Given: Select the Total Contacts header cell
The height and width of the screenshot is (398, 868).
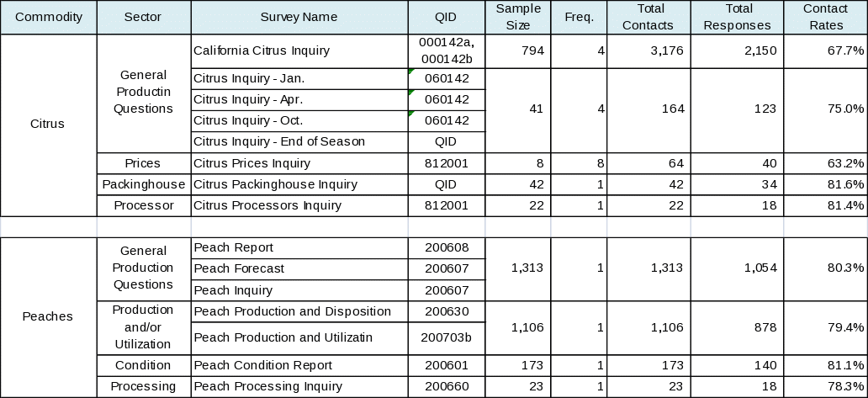Looking at the screenshot, I should click(648, 17).
